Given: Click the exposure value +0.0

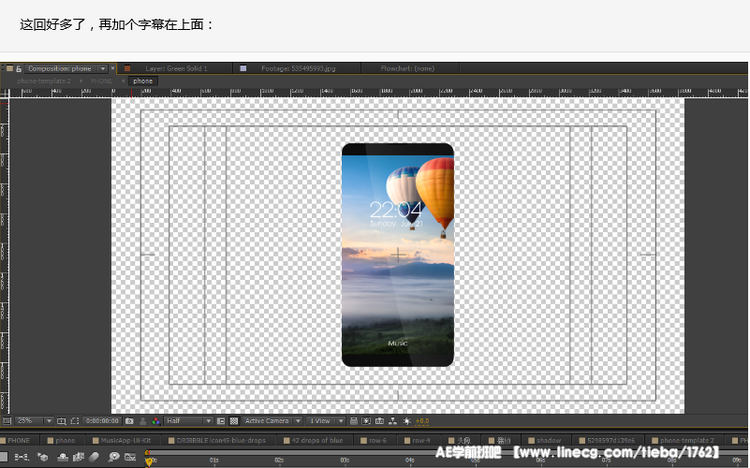Looking at the screenshot, I should pyautogui.click(x=422, y=421).
